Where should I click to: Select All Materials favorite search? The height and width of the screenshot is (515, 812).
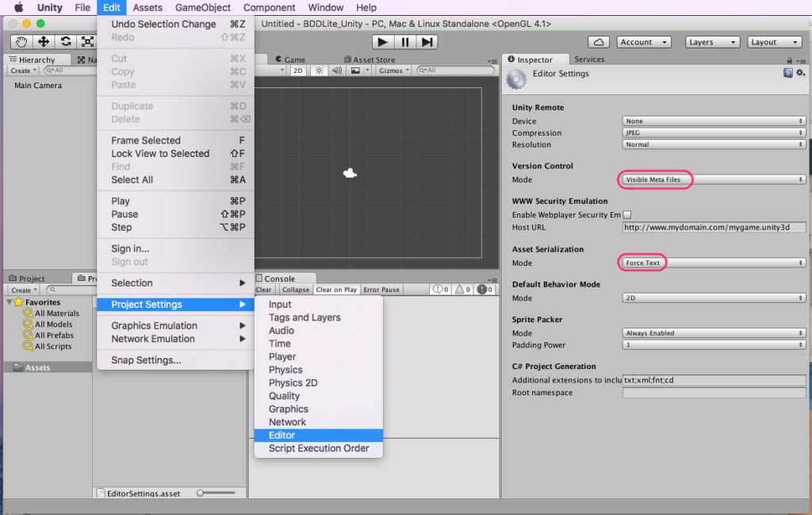(52, 313)
